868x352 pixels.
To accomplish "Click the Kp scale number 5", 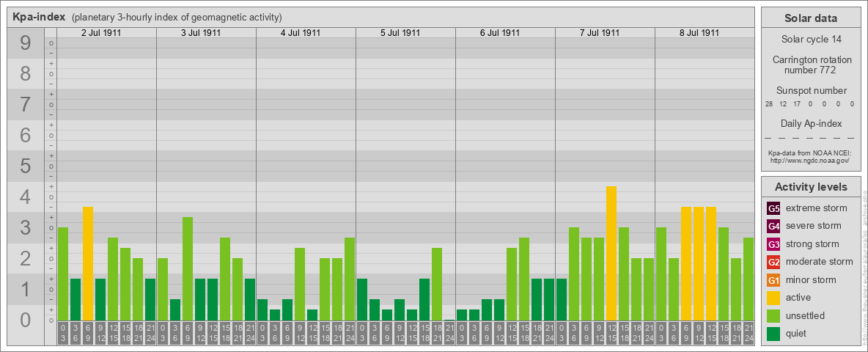I will [x=26, y=166].
